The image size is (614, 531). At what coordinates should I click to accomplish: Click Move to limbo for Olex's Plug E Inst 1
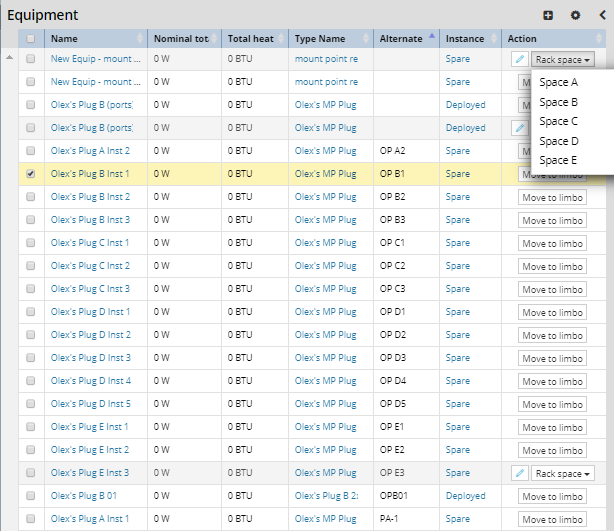point(552,427)
